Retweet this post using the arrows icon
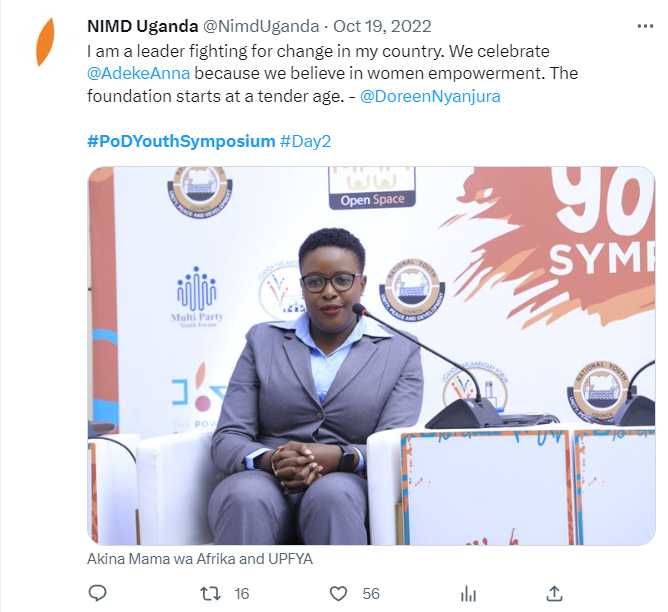This screenshot has width=668, height=612. [x=210, y=593]
